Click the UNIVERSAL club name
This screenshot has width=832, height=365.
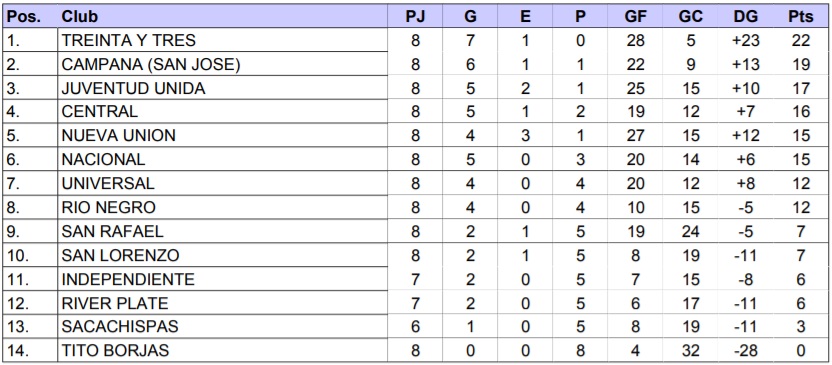point(108,183)
